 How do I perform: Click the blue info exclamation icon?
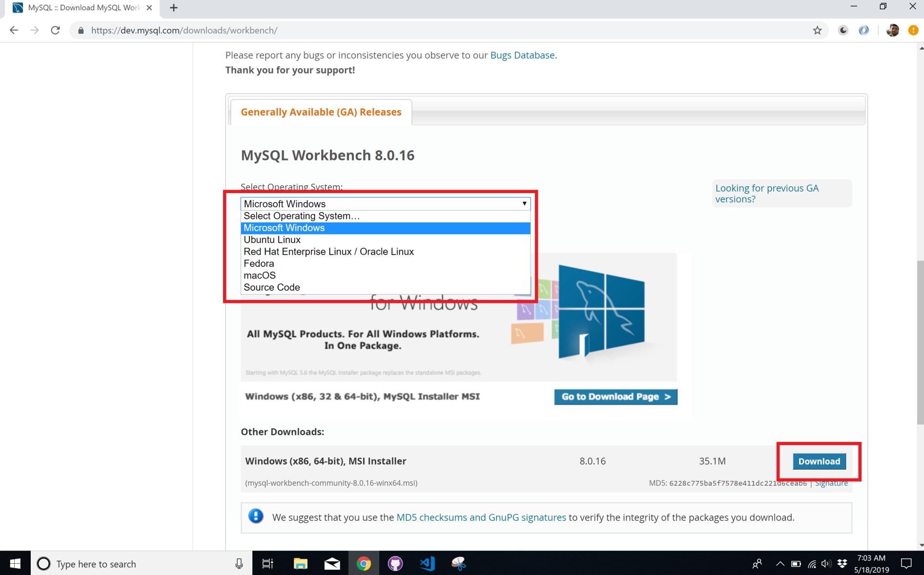tap(256, 516)
